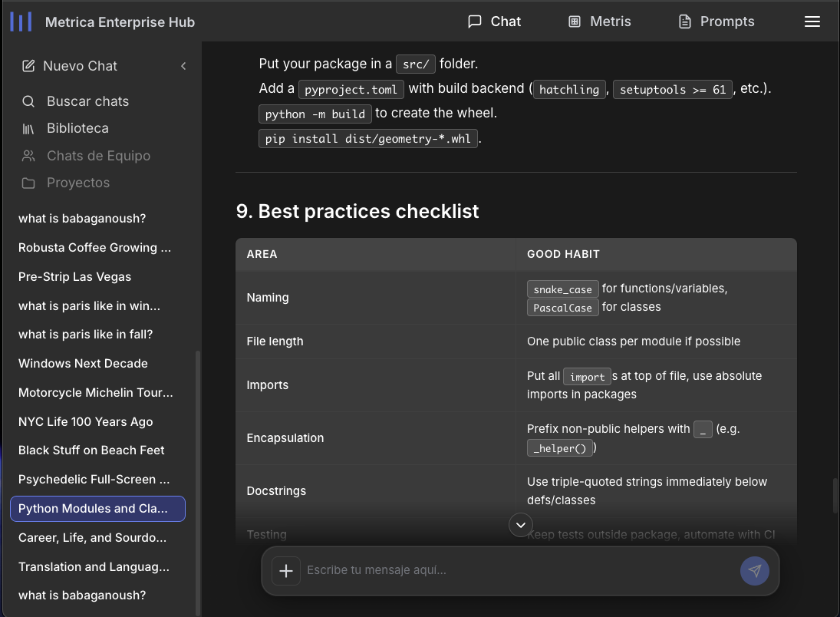Open the Windows Next Decade chat
Viewport: 840px width, 617px height.
tap(83, 364)
